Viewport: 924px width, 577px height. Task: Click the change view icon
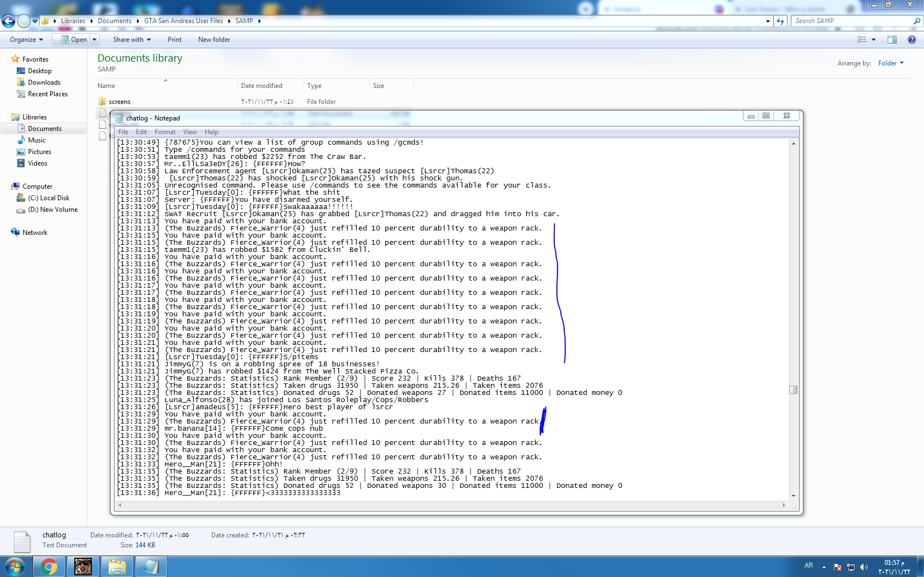[862, 40]
